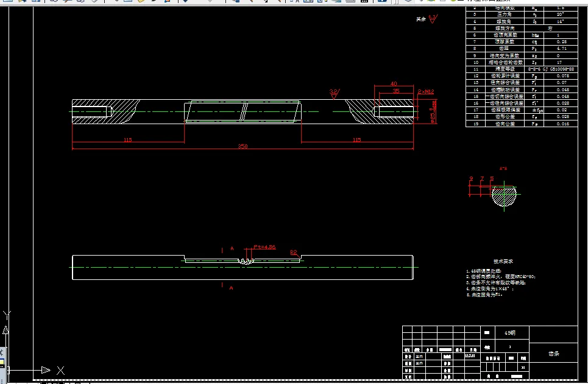Select the 0.016 value in row 19
588x384 pixels.
tap(562, 124)
